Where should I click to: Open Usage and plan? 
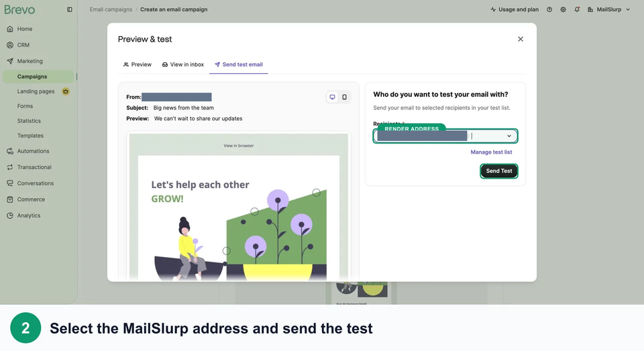515,9
